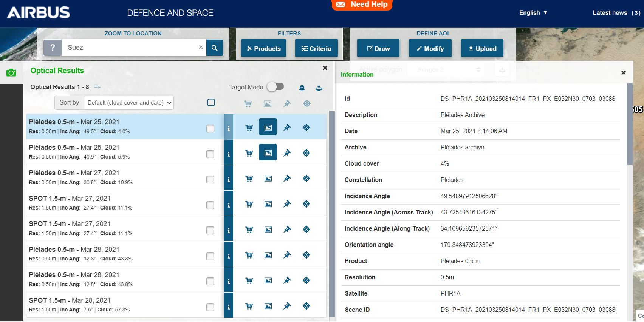Pin the first Pléiades Mar 28 result
Screen dimensions: 644x322
point(287,255)
